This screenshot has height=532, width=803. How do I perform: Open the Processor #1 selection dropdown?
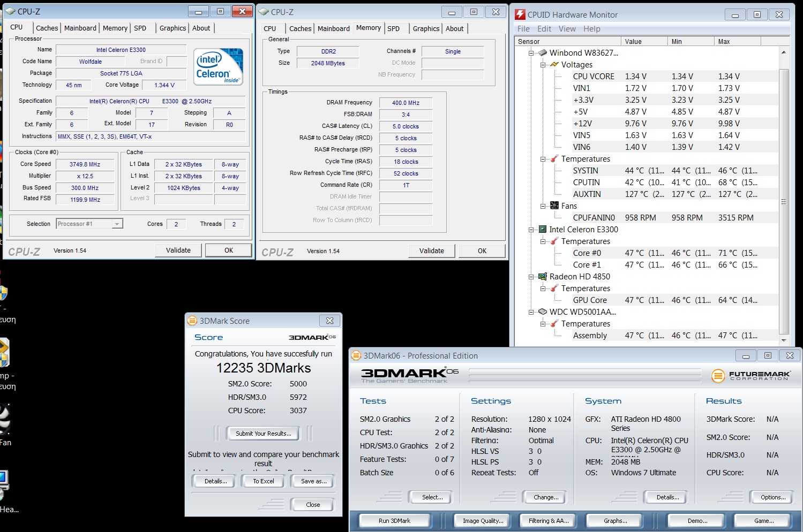tap(117, 224)
